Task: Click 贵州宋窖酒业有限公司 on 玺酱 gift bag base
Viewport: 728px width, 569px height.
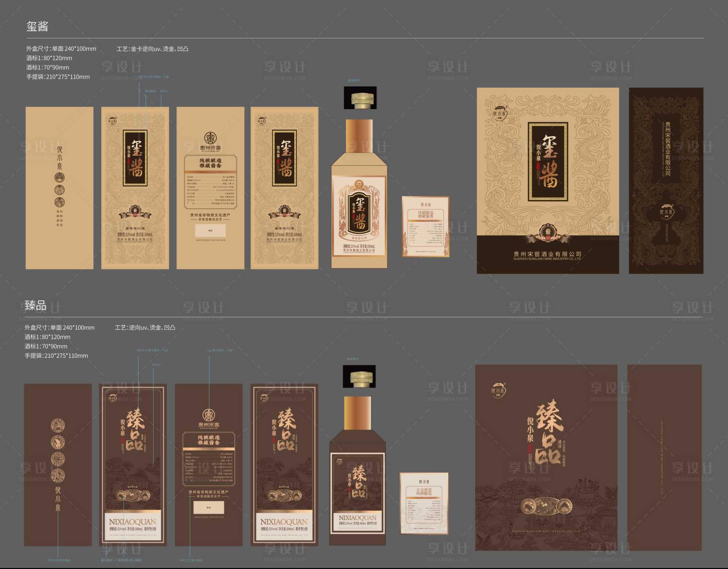Action: coord(547,254)
